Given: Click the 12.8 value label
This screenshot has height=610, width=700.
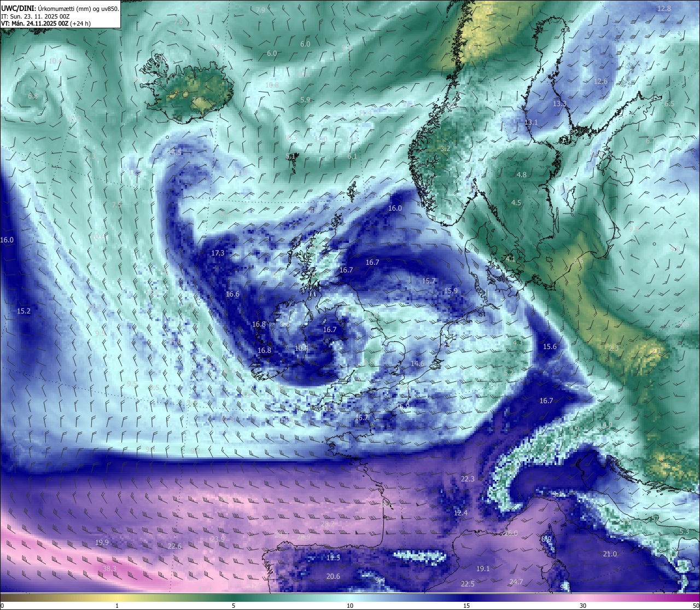Looking at the screenshot, I should pyautogui.click(x=664, y=8).
